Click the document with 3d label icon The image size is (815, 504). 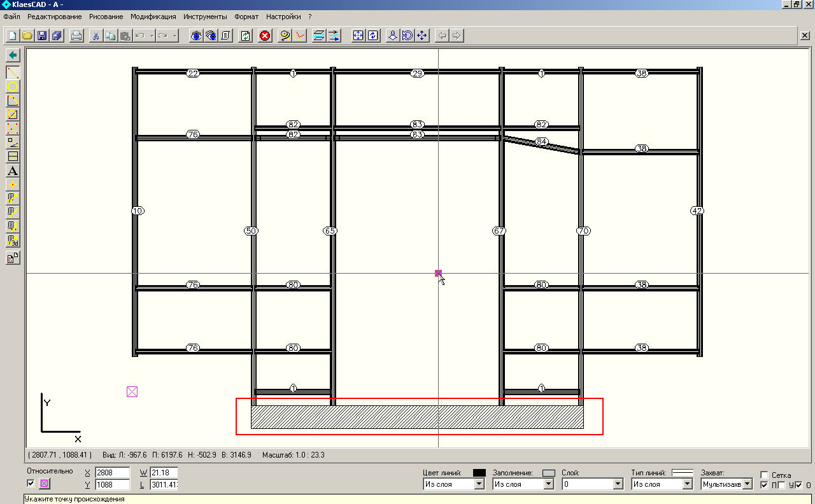13,241
